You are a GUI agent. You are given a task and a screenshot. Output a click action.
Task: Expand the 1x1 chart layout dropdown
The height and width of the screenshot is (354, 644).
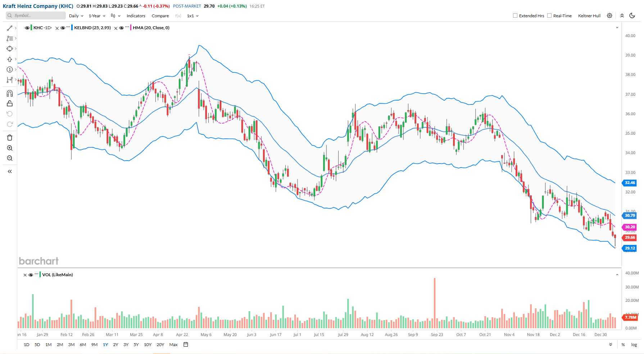(x=192, y=16)
